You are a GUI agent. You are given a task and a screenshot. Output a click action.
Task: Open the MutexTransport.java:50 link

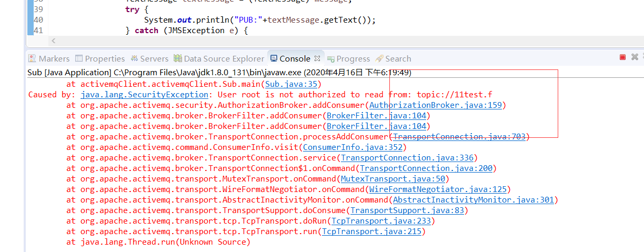click(393, 179)
